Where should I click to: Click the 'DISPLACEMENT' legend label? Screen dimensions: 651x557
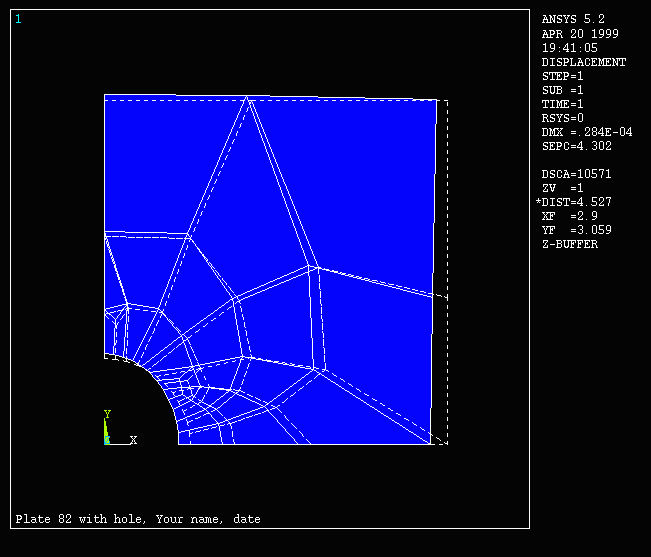click(584, 62)
